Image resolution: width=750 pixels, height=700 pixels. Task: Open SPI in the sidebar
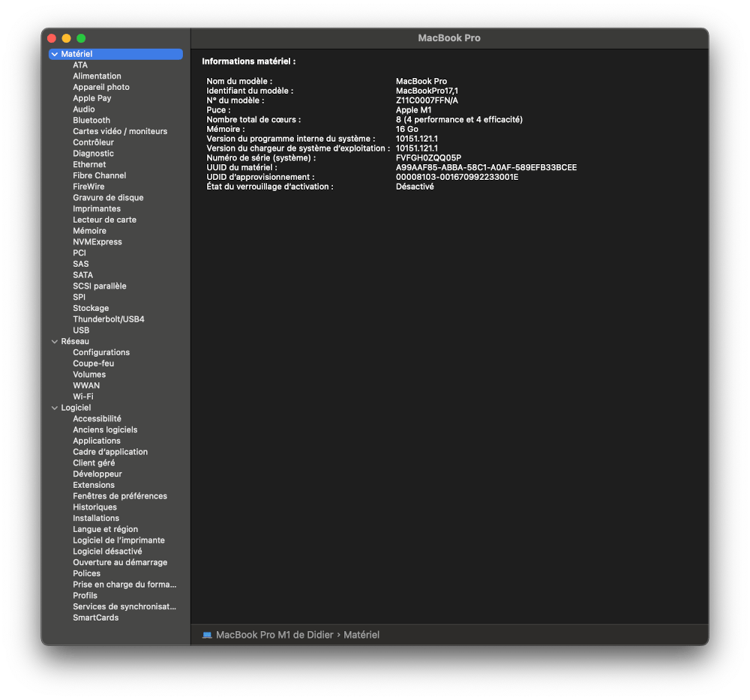(x=79, y=298)
